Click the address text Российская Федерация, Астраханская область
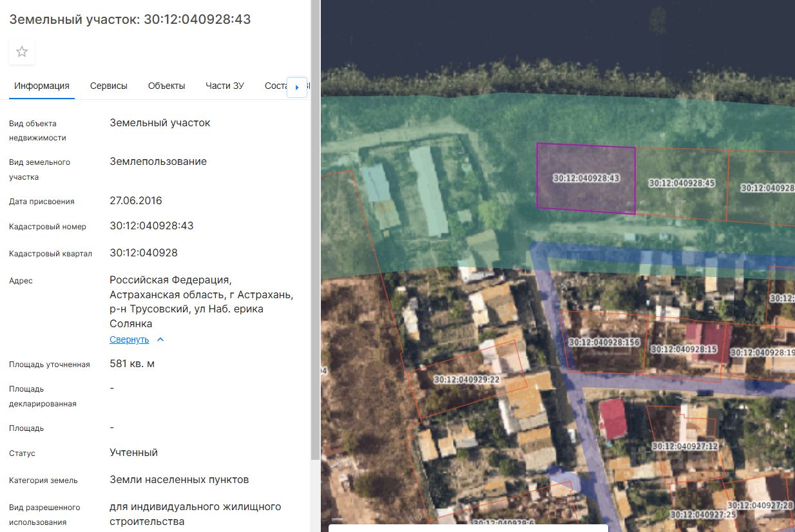 (x=202, y=302)
